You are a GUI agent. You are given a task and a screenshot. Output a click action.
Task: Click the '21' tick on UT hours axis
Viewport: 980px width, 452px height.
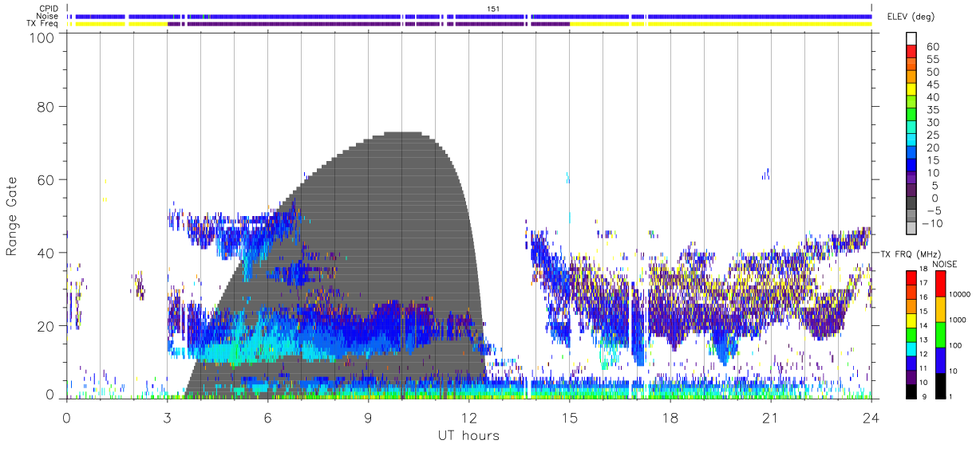pos(771,418)
